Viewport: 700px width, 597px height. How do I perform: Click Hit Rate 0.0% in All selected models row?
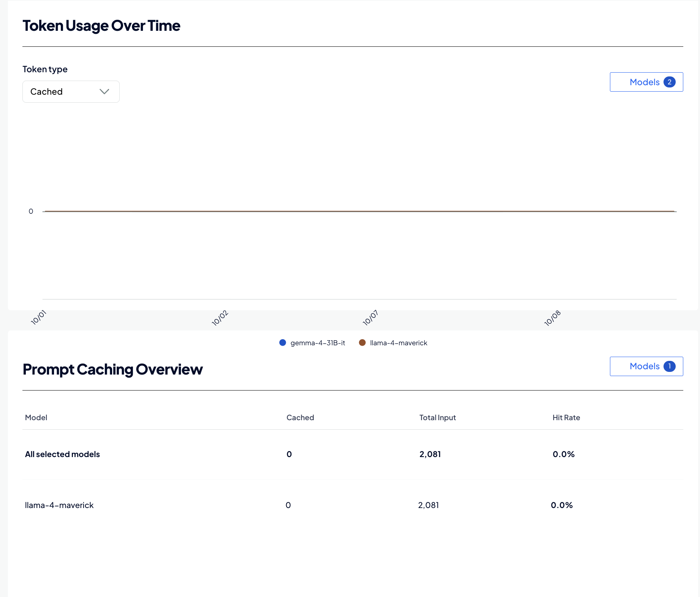[564, 454]
